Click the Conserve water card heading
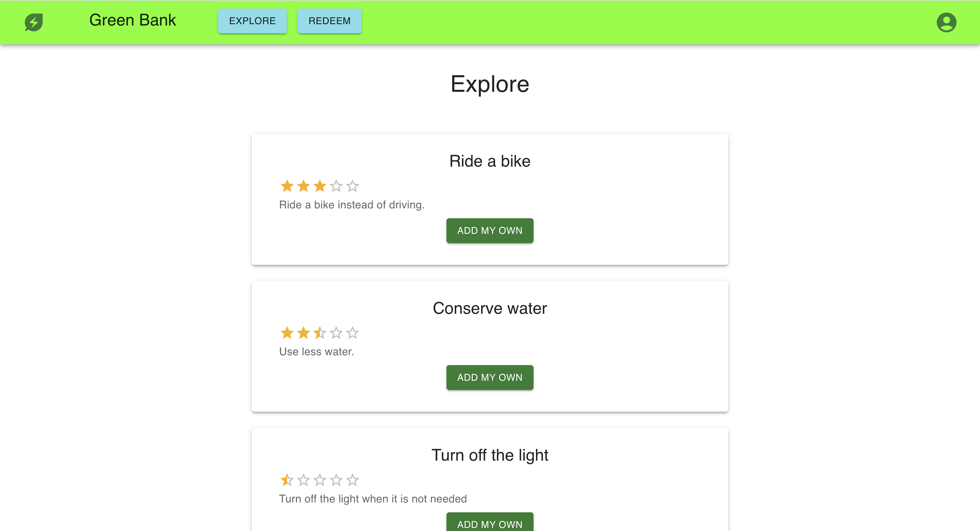 (x=490, y=308)
